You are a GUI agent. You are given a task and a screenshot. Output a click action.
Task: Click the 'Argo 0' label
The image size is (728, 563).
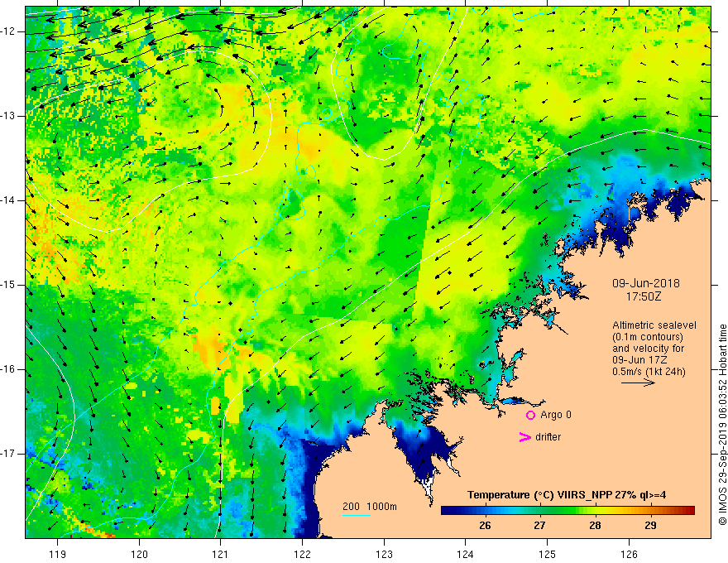pos(556,415)
